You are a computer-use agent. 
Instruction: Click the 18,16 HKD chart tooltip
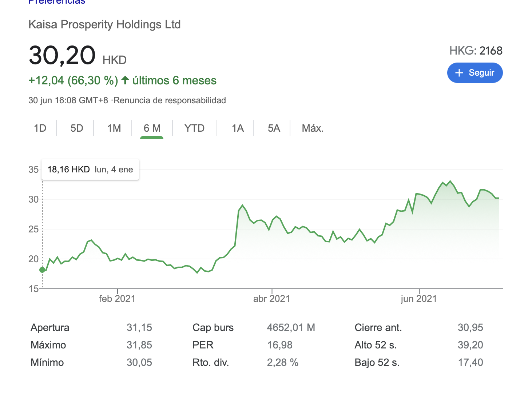(x=90, y=169)
